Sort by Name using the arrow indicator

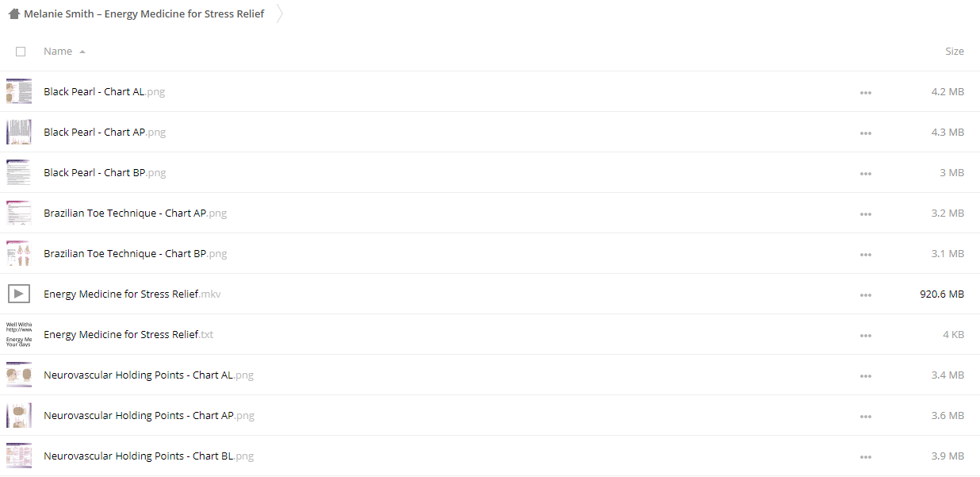tap(82, 52)
